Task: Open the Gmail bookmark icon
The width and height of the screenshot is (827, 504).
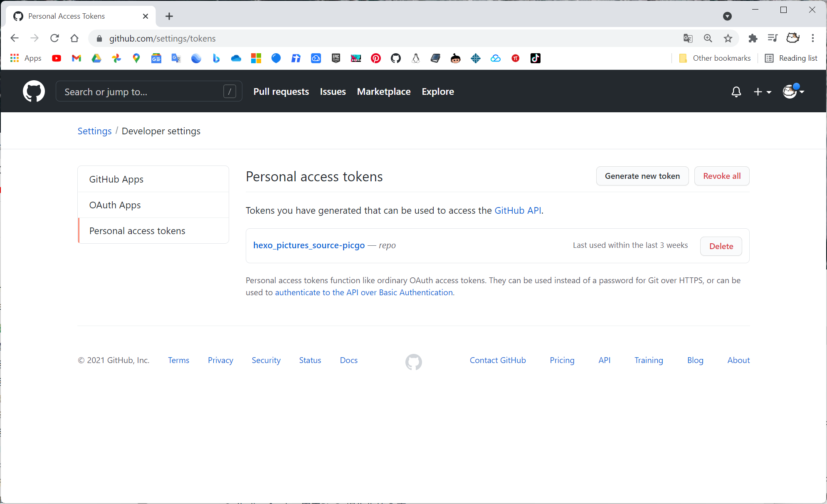Action: pyautogui.click(x=77, y=58)
